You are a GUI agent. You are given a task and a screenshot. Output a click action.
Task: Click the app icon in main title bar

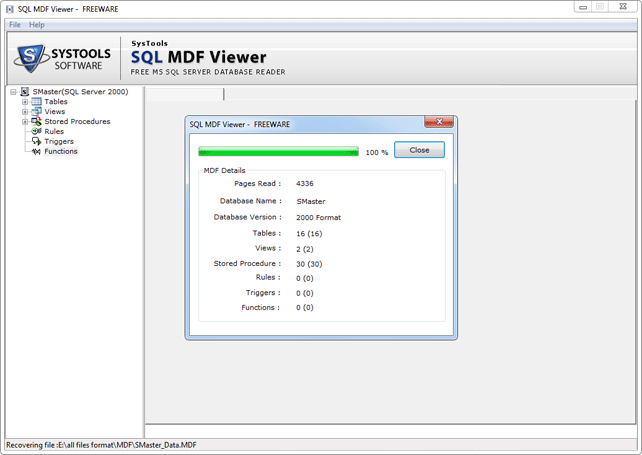[10, 9]
